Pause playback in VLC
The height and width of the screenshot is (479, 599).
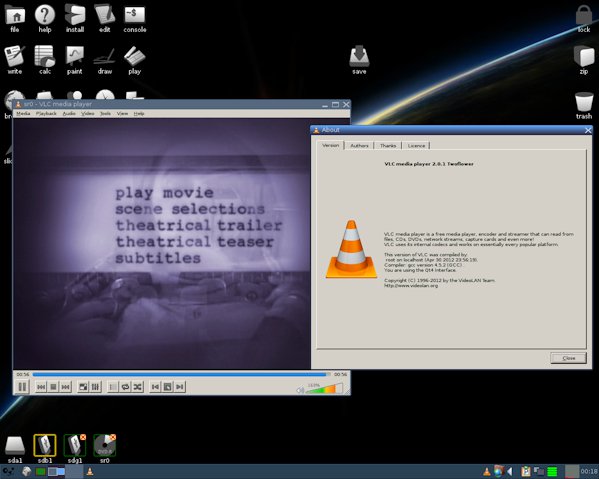23,387
